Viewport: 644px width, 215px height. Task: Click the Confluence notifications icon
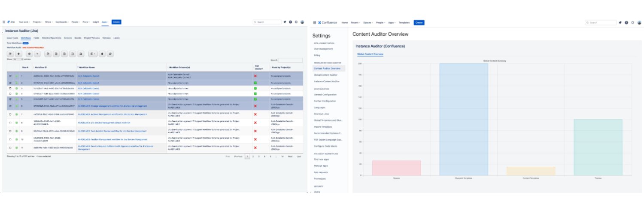(620, 22)
